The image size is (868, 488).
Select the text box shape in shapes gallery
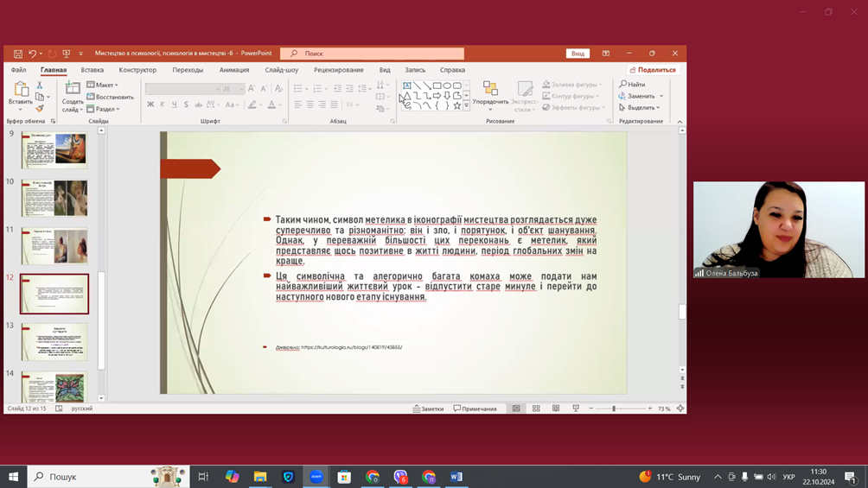tap(406, 86)
